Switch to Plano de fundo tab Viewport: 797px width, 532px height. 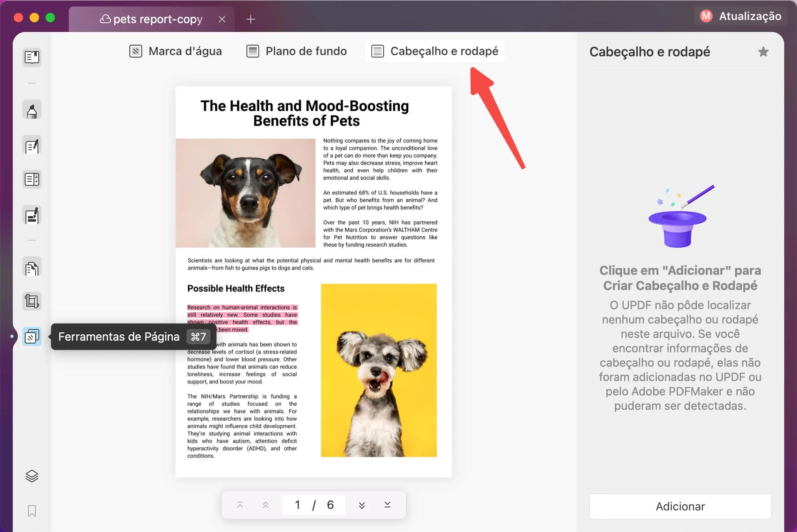coord(297,51)
